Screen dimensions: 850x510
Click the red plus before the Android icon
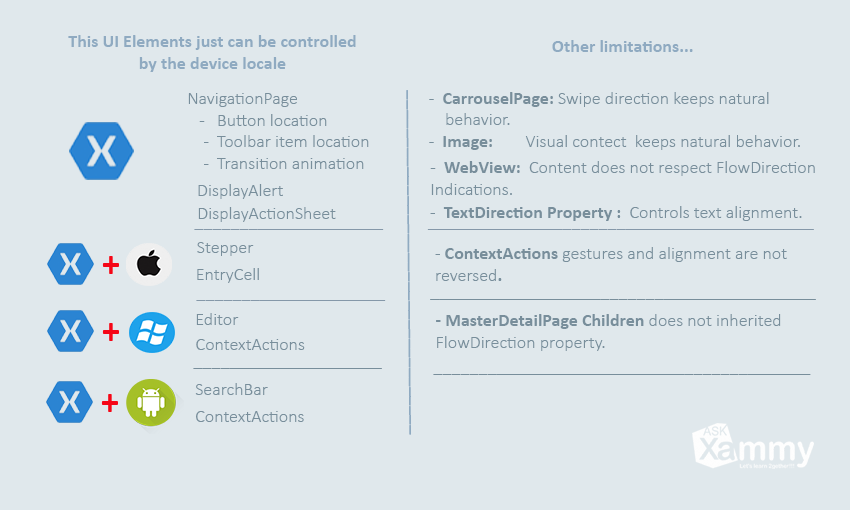pyautogui.click(x=110, y=403)
